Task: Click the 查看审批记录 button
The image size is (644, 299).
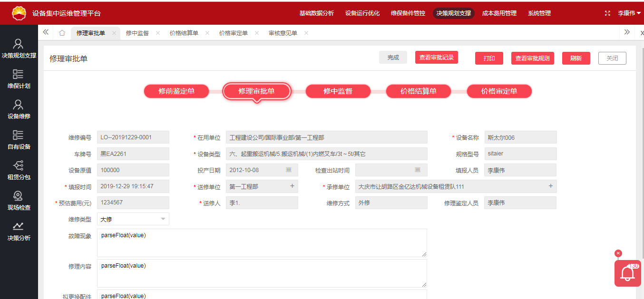Action: tap(436, 58)
